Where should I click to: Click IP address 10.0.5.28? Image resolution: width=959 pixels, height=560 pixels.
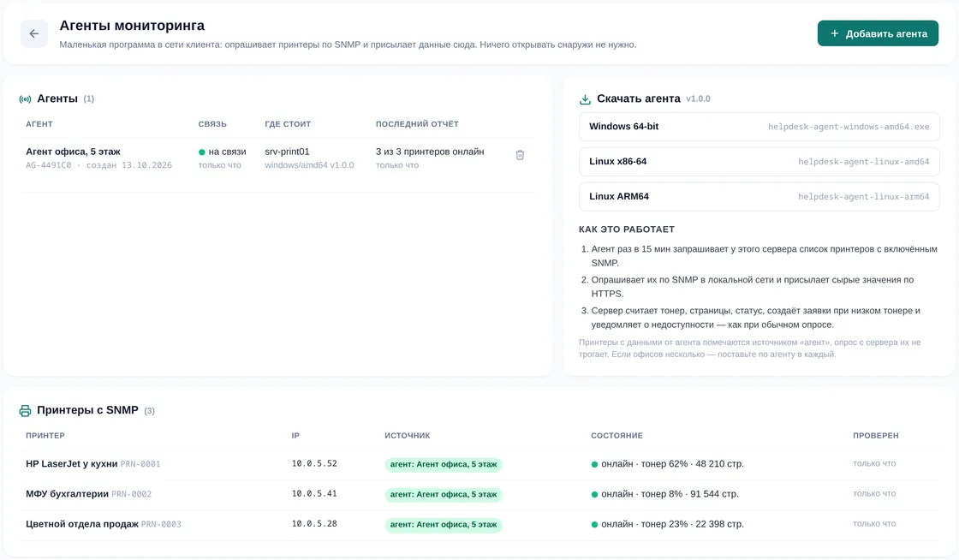click(314, 523)
